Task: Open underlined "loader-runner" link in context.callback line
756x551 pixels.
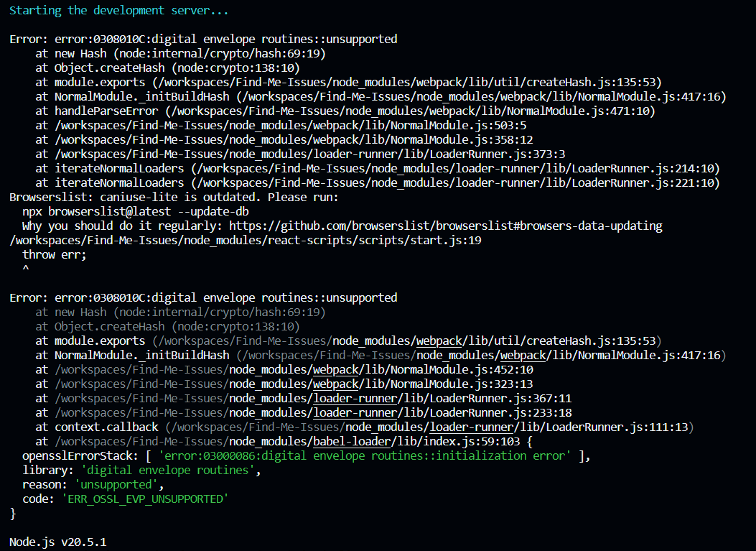Action: tap(471, 427)
